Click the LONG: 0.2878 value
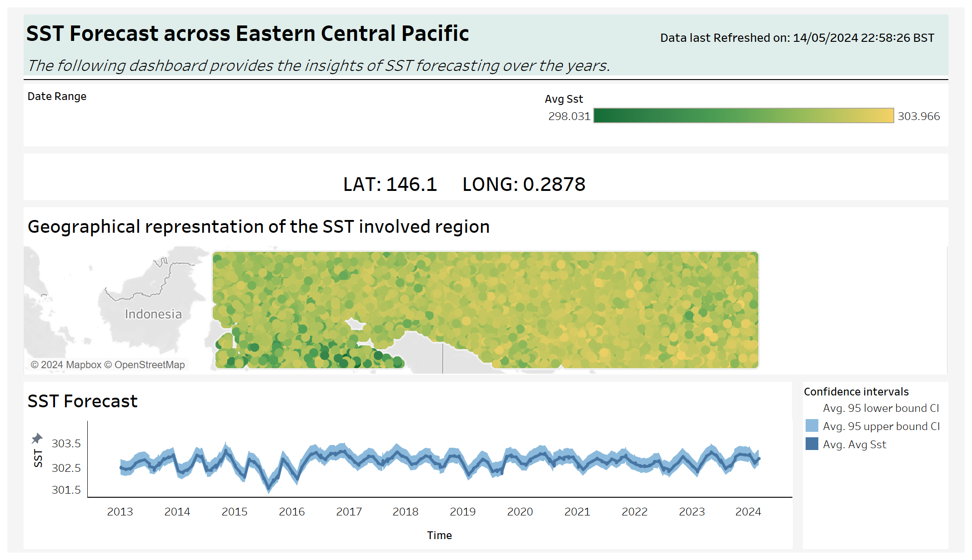972x560 pixels. click(x=524, y=184)
